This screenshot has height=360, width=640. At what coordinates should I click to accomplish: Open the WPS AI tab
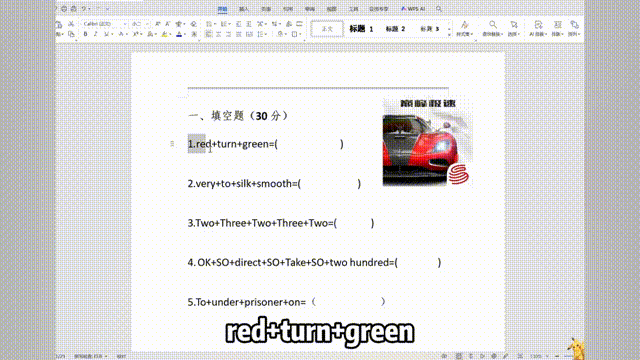pos(413,9)
